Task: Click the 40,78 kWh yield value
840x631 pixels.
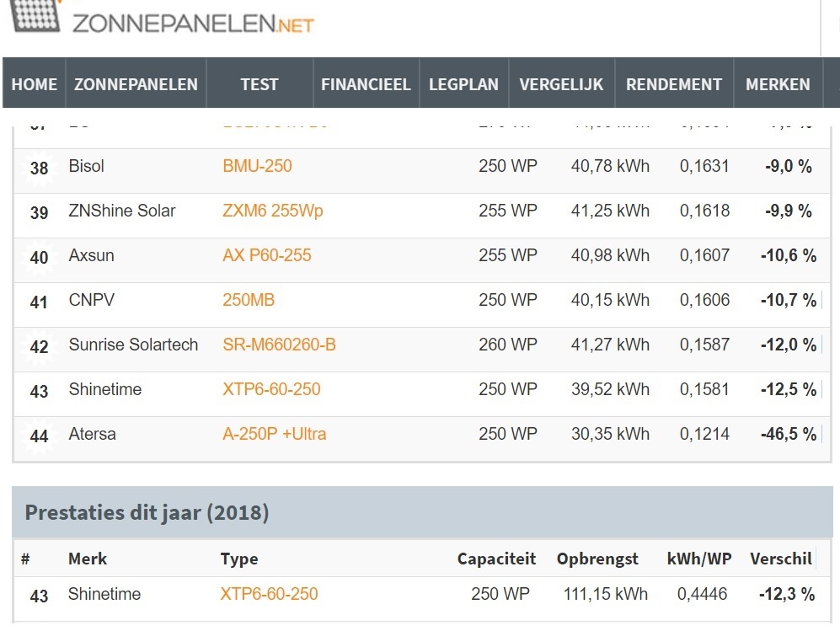Action: 610,166
